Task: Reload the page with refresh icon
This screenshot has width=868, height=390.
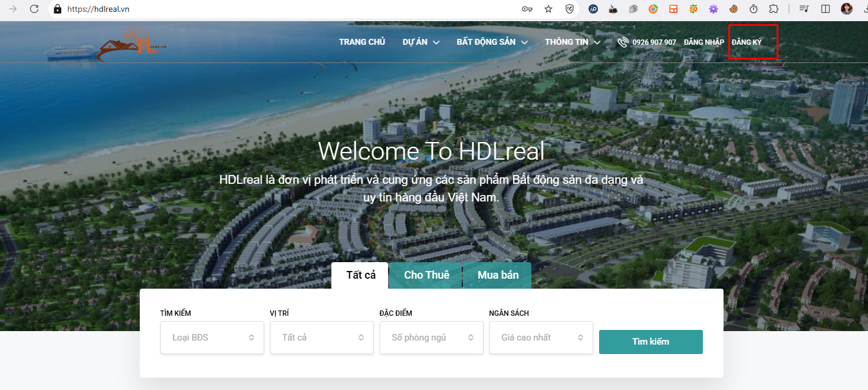Action: [34, 9]
